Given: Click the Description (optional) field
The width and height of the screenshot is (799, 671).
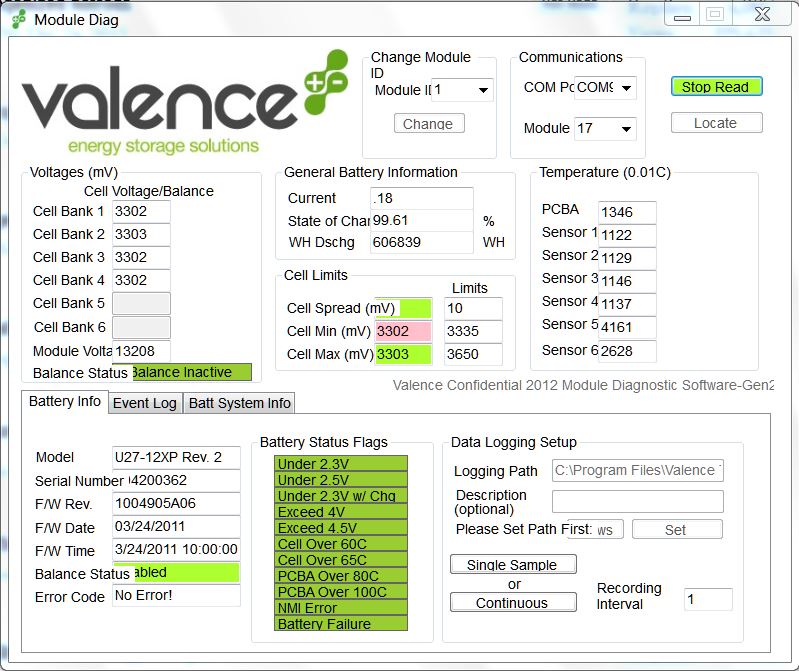Looking at the screenshot, I should [637, 501].
